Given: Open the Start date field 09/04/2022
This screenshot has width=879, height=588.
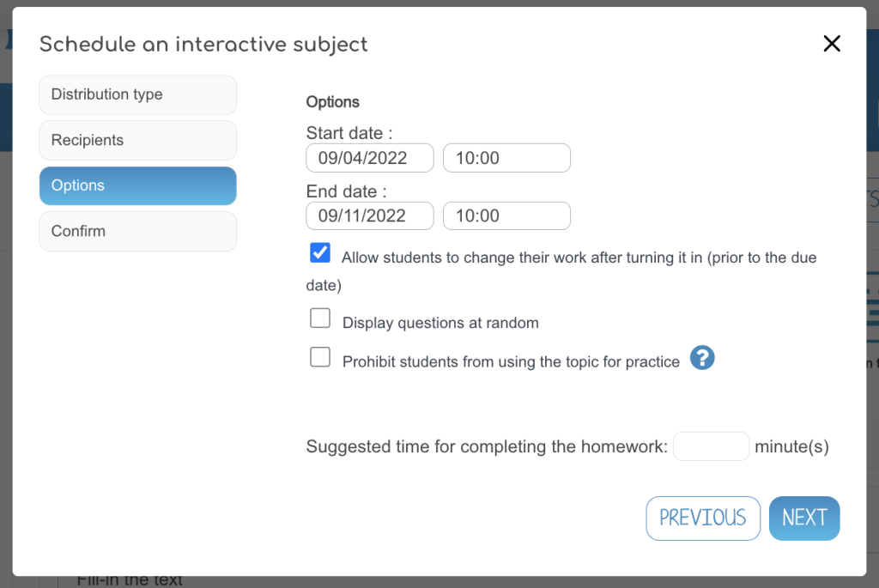Looking at the screenshot, I should coord(369,158).
